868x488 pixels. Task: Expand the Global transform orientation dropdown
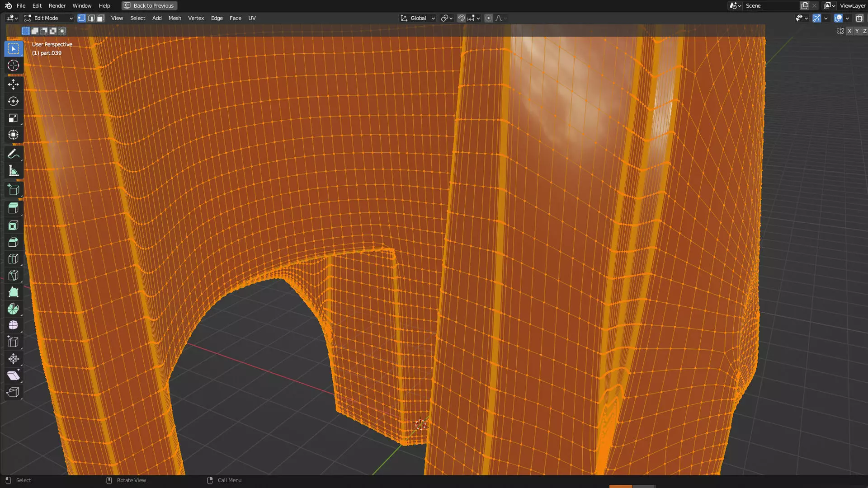[418, 18]
